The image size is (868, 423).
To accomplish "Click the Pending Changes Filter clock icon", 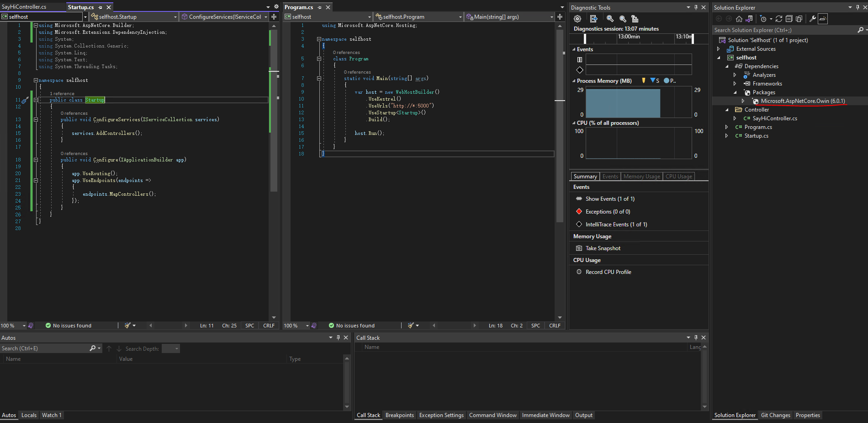I will click(763, 19).
